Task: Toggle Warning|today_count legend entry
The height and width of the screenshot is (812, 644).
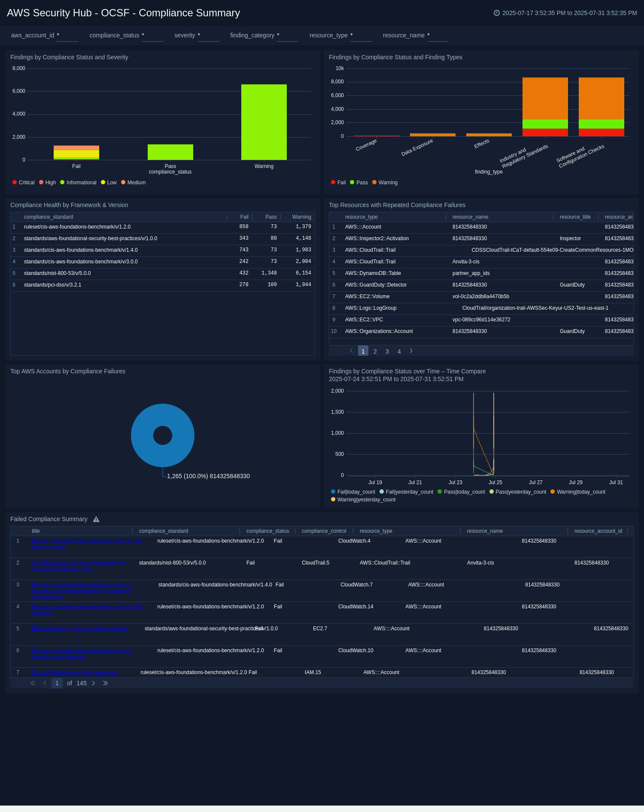Action: (x=578, y=492)
